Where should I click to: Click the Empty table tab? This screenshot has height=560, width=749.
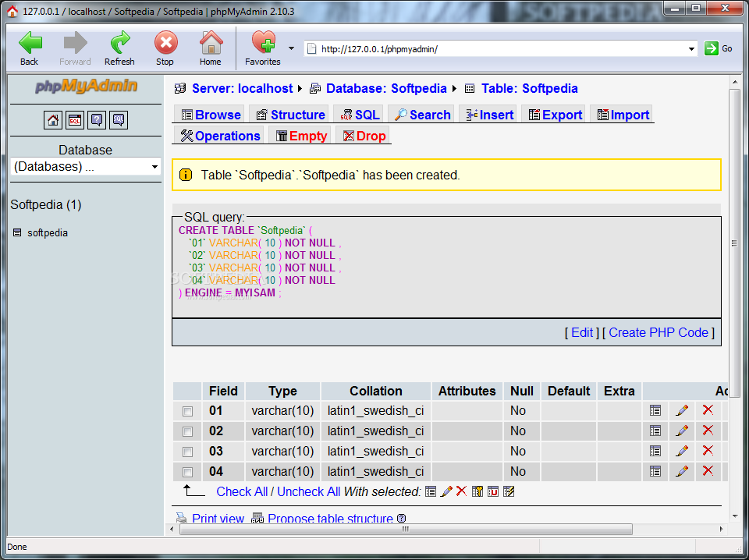(301, 136)
